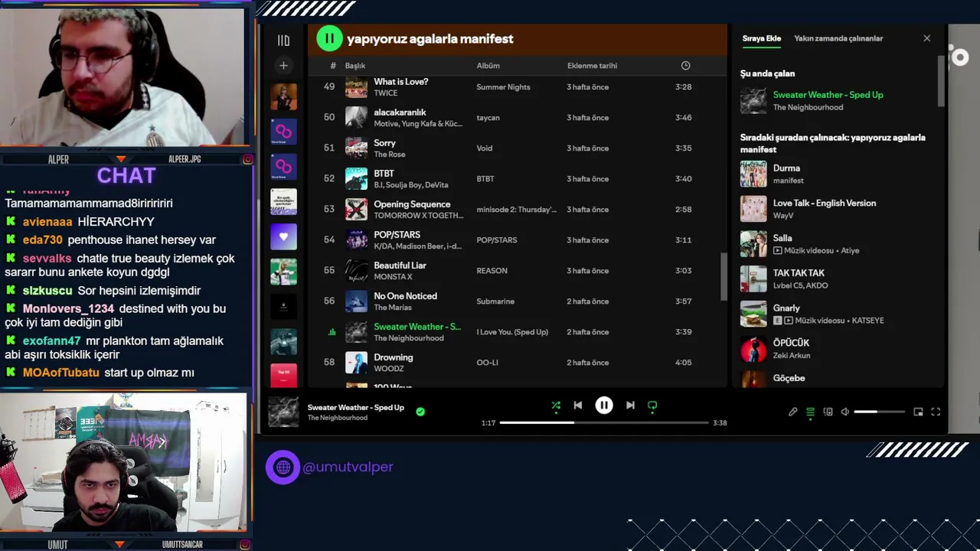Toggle the queue view icon

810,412
